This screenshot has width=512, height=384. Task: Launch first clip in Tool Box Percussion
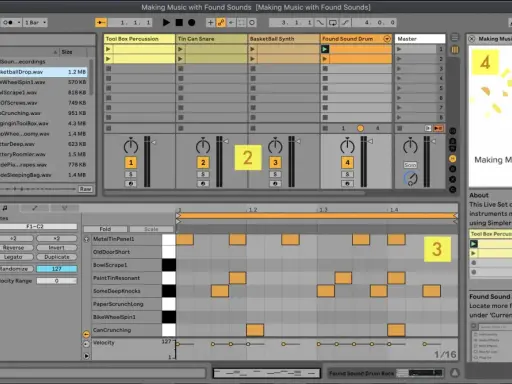[x=108, y=49]
